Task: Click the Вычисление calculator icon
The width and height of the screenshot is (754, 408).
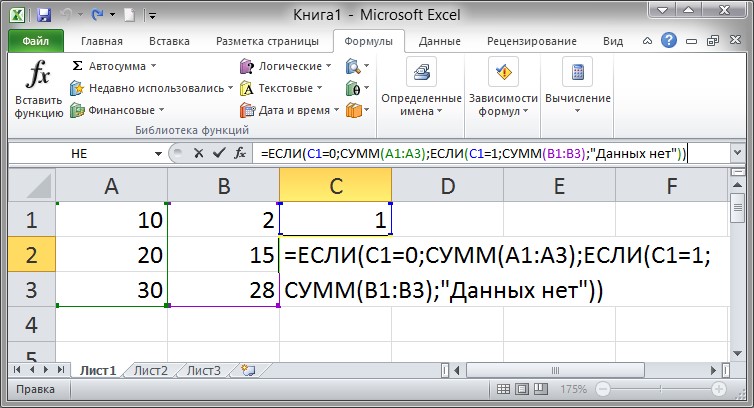Action: (x=577, y=73)
